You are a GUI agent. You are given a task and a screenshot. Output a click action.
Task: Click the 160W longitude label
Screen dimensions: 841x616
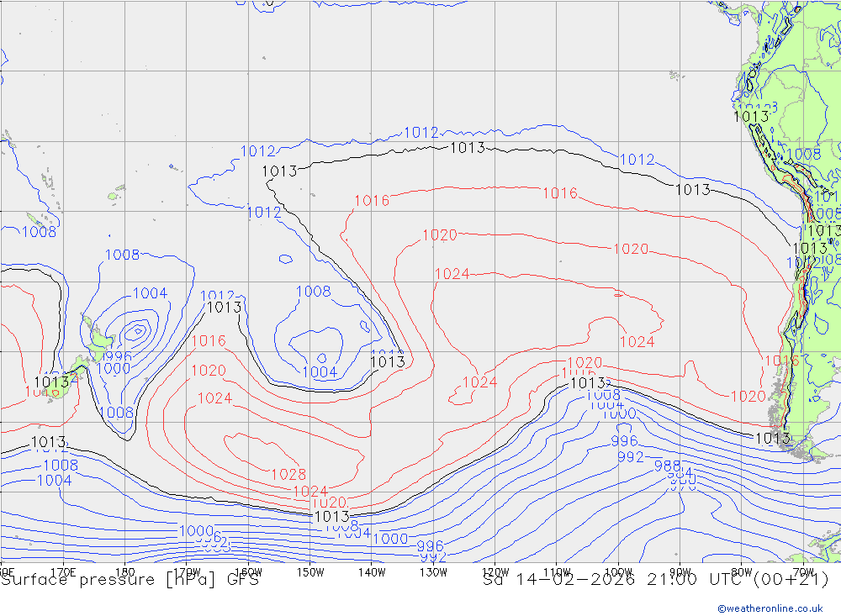point(248,572)
